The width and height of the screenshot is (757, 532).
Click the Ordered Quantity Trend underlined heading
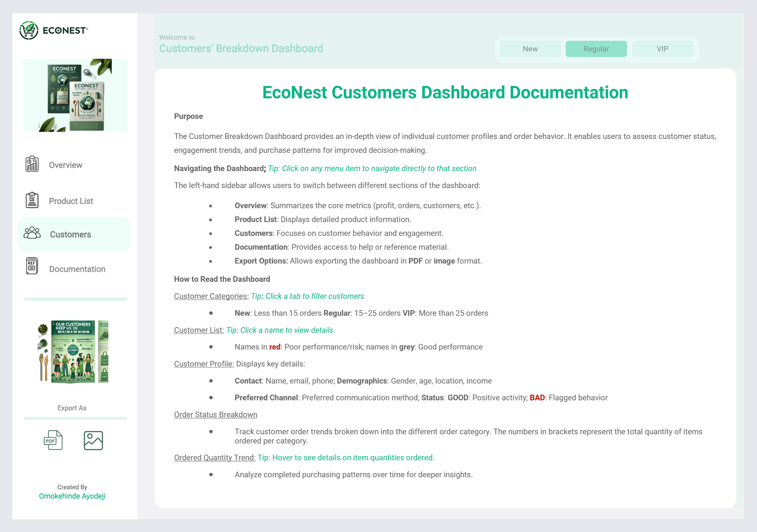[215, 457]
